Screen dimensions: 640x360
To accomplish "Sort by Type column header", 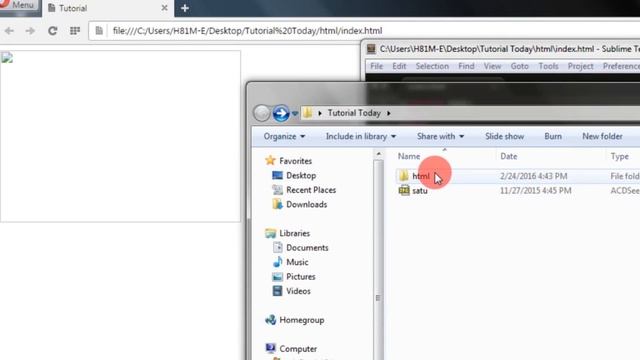I will tap(620, 156).
